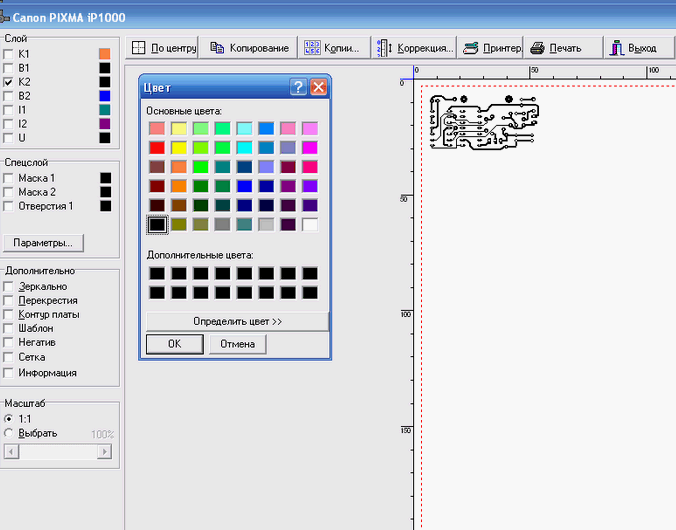Toggle the Перекрестия option

click(x=8, y=301)
